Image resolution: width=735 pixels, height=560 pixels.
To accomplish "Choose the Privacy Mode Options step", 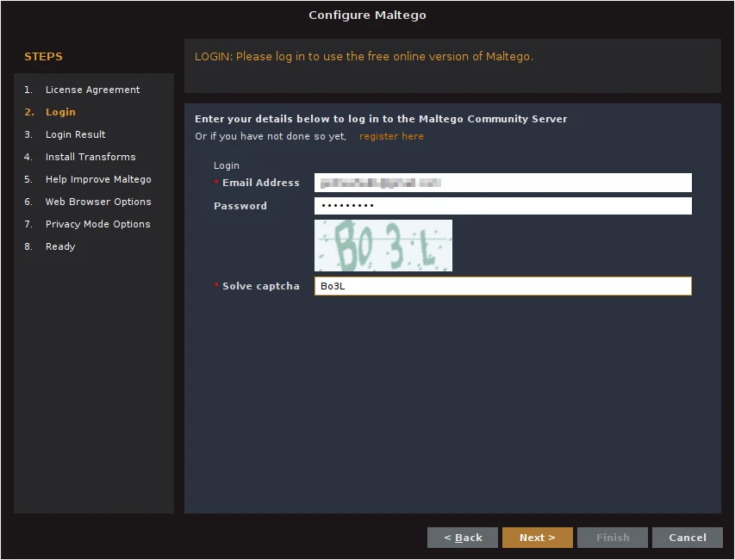I will point(97,224).
